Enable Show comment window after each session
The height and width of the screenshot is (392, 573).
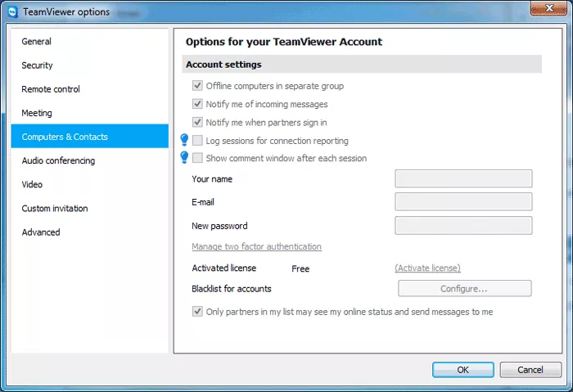point(197,158)
